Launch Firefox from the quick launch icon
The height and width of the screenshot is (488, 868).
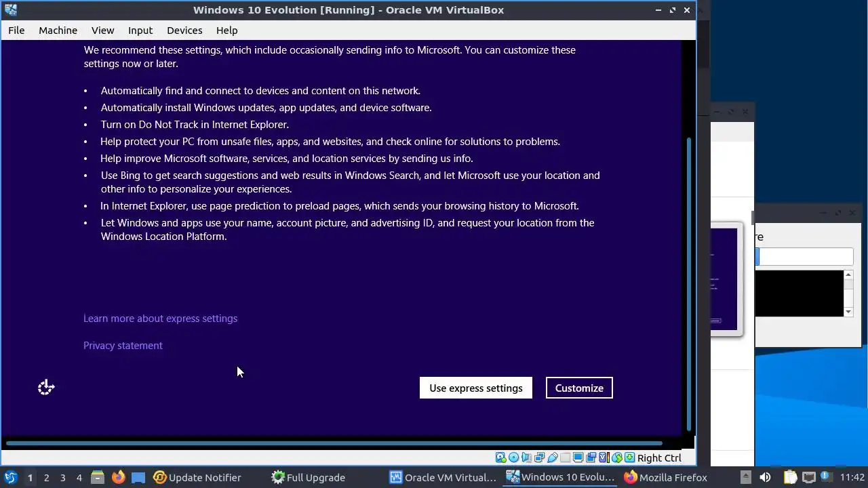[x=118, y=477]
